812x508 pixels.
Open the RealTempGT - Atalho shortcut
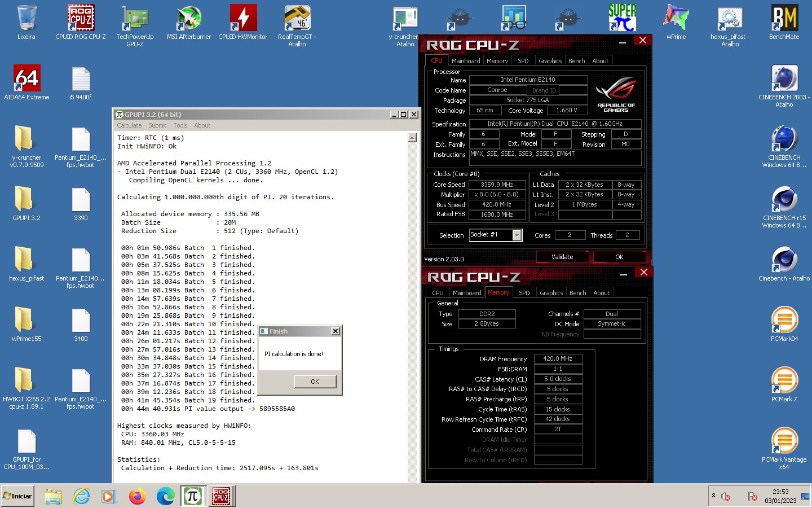click(297, 26)
